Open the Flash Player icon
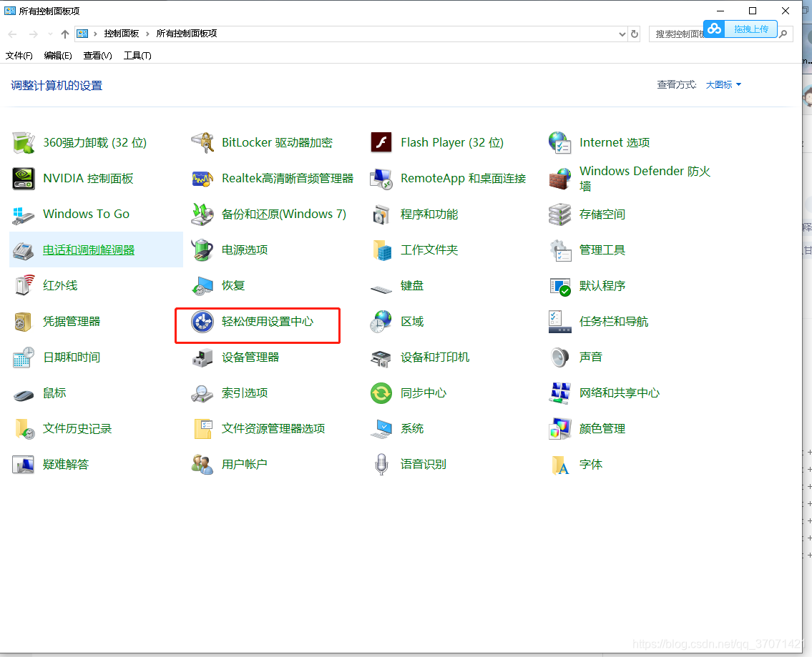 click(x=381, y=143)
